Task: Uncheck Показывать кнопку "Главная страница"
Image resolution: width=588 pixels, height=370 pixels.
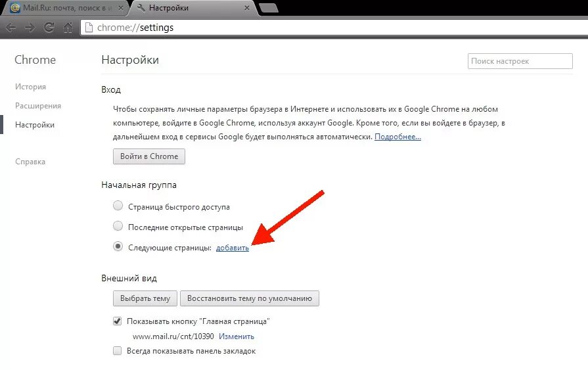Action: [x=118, y=321]
